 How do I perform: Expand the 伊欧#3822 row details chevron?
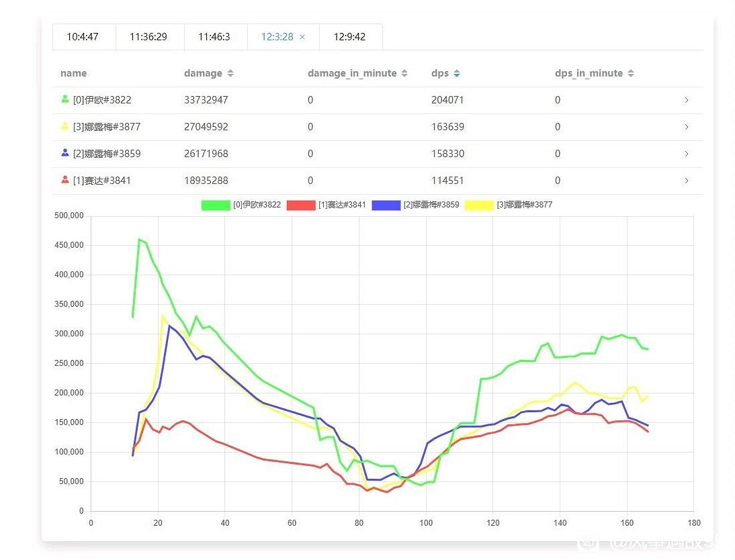coord(686,100)
